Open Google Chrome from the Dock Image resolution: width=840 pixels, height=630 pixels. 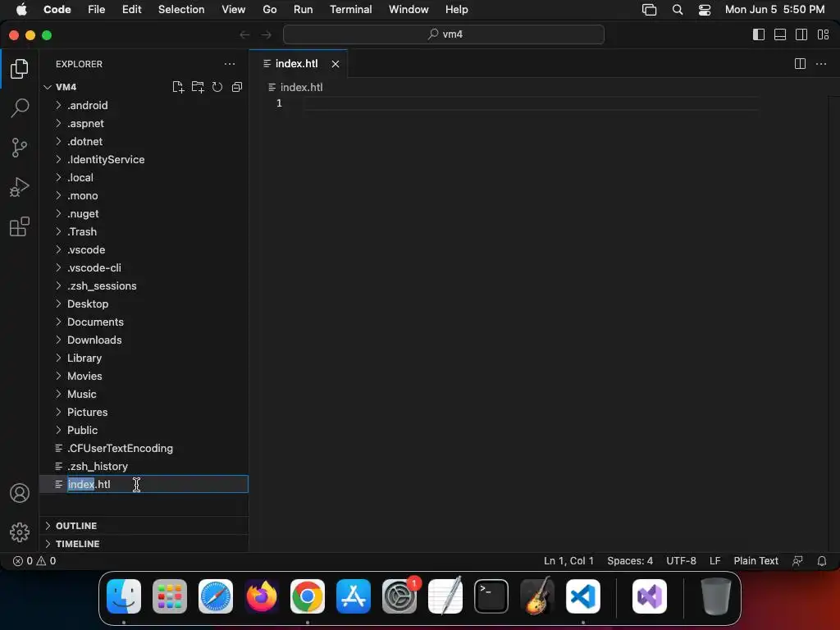click(308, 596)
